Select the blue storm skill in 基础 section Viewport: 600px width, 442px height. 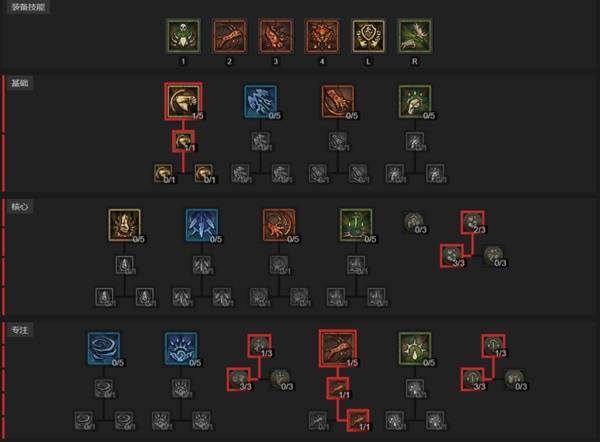[x=261, y=101]
